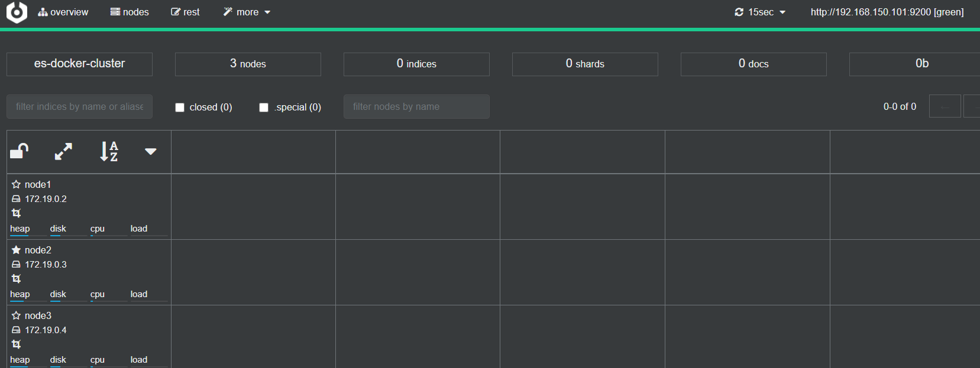Click the es-docker-cluster name box
The image size is (980, 368).
(79, 64)
